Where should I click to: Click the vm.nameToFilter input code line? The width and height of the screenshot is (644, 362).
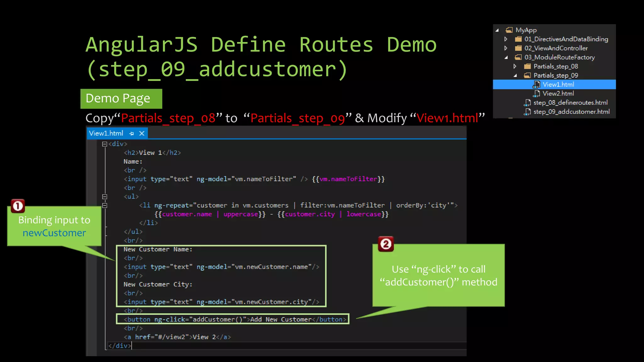(x=254, y=179)
